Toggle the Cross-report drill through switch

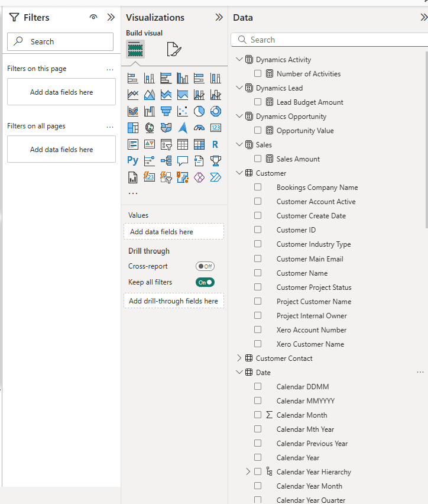[x=205, y=267]
